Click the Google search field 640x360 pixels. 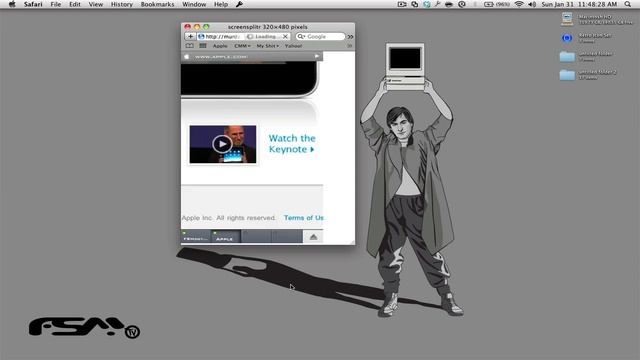pos(320,36)
